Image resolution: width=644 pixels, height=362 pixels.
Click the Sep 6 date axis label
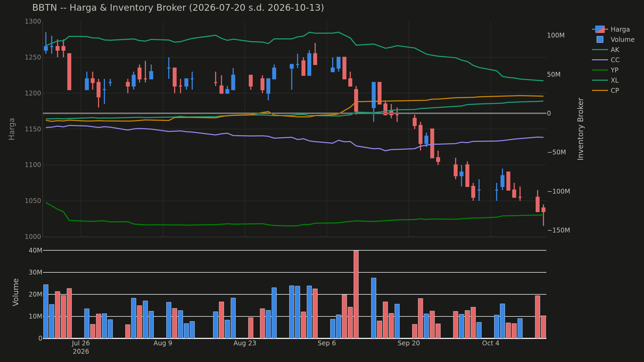327,343
